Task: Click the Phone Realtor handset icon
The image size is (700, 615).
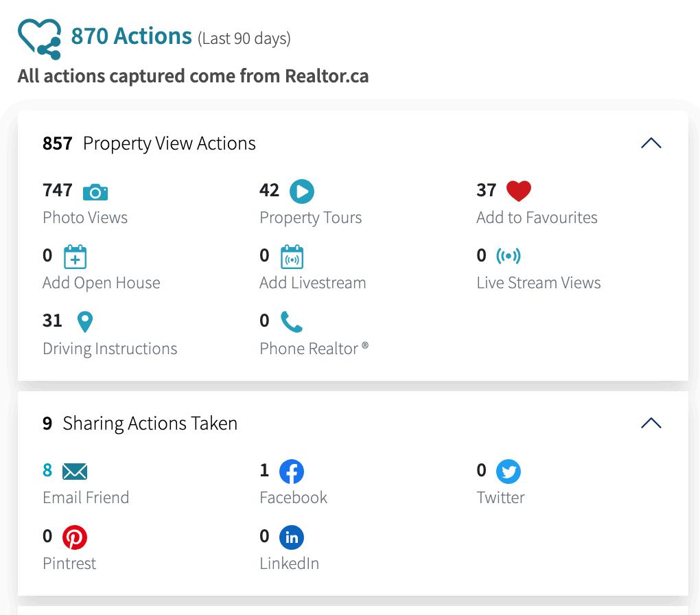Action: (x=292, y=321)
